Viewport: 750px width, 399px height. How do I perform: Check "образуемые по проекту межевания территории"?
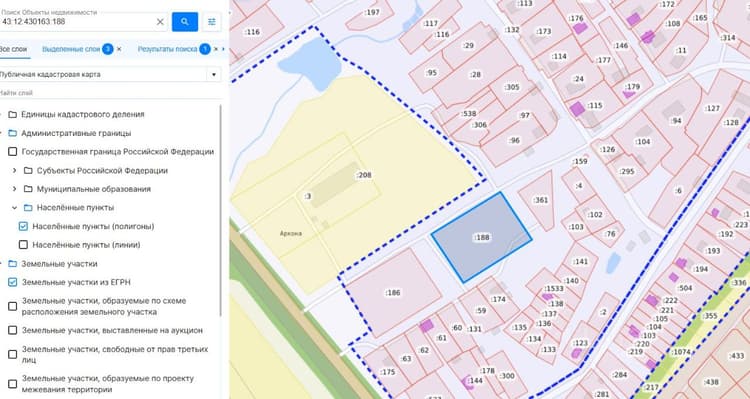coord(12,384)
